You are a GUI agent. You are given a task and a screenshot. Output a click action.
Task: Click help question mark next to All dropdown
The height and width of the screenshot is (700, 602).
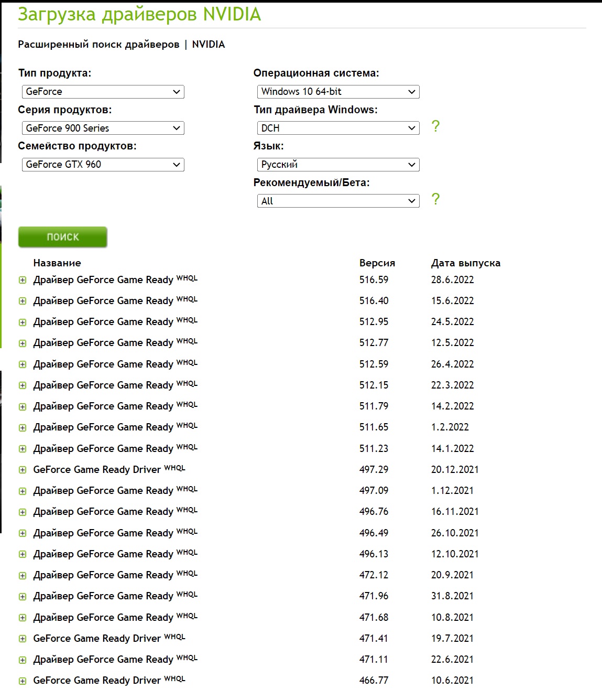435,199
